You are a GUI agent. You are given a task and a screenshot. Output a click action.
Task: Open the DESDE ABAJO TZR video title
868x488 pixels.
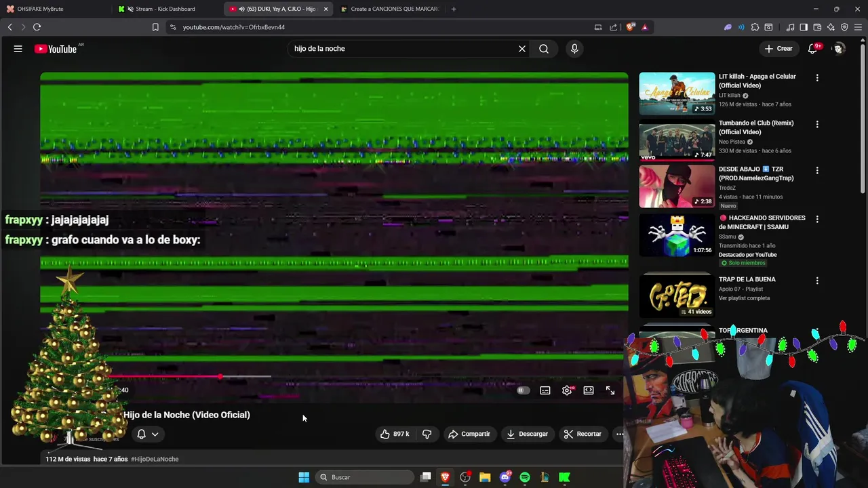coord(756,174)
